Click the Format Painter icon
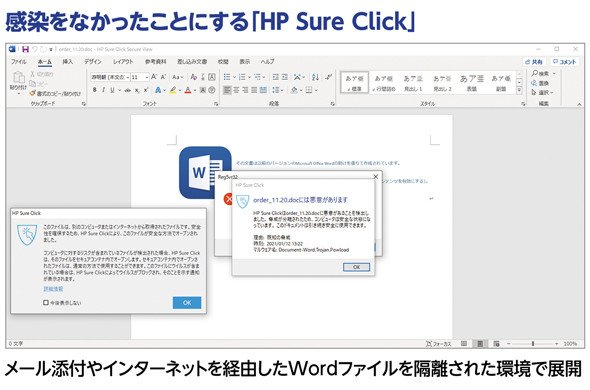 (33, 93)
